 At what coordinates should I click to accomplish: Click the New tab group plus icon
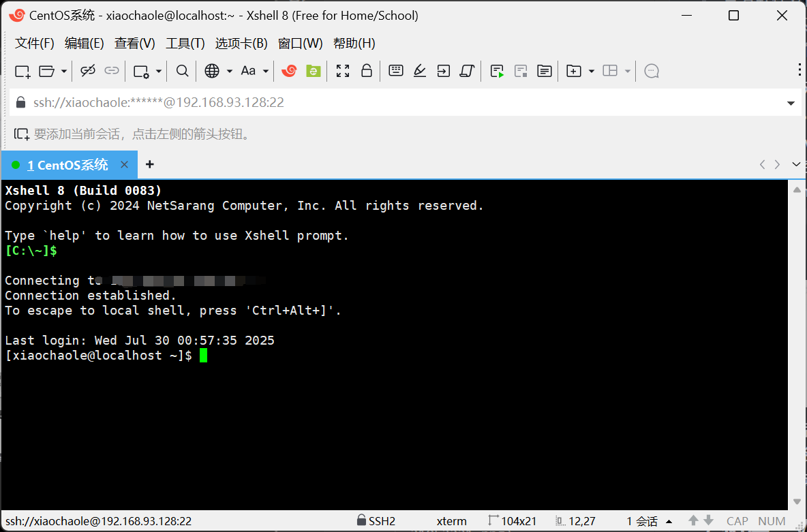tap(573, 71)
